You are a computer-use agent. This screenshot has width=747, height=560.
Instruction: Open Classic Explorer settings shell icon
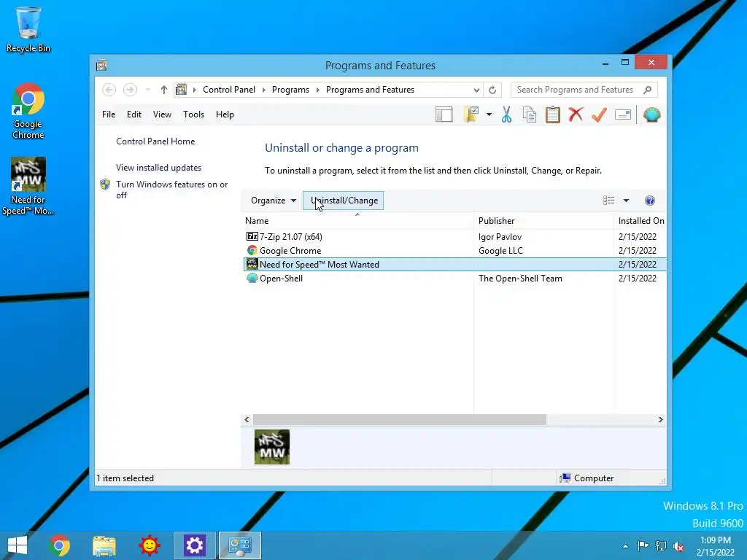coord(651,114)
